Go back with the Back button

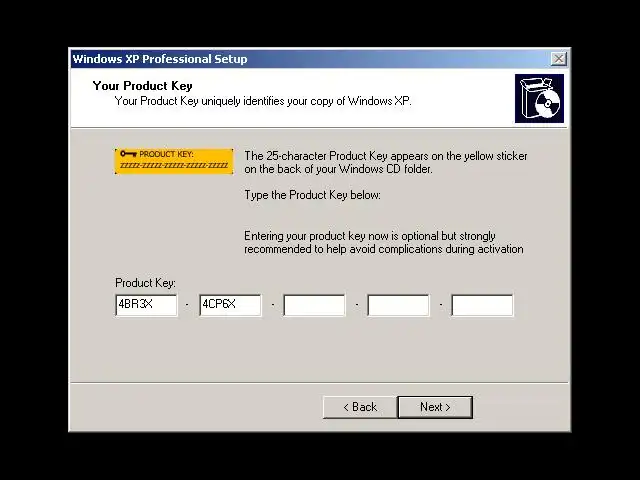coord(360,407)
